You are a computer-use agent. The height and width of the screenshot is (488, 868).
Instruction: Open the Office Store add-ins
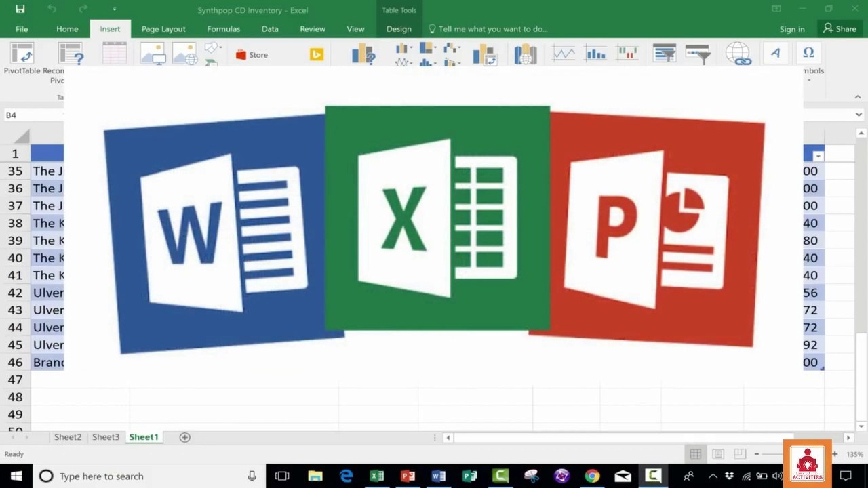pos(252,55)
